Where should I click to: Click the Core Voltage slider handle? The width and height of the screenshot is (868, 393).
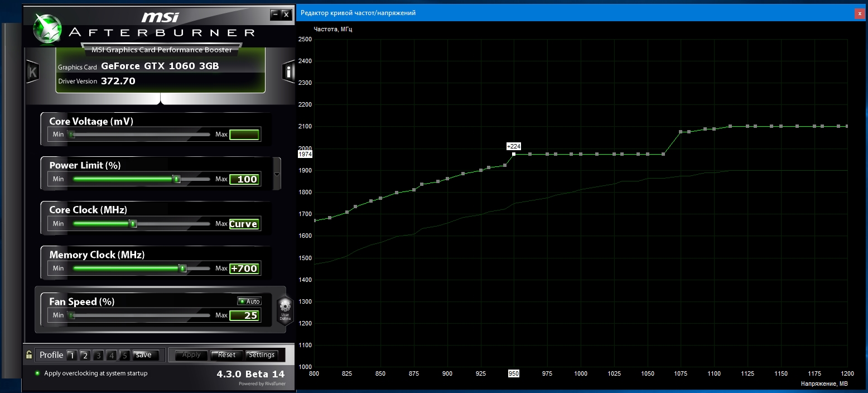coord(71,135)
